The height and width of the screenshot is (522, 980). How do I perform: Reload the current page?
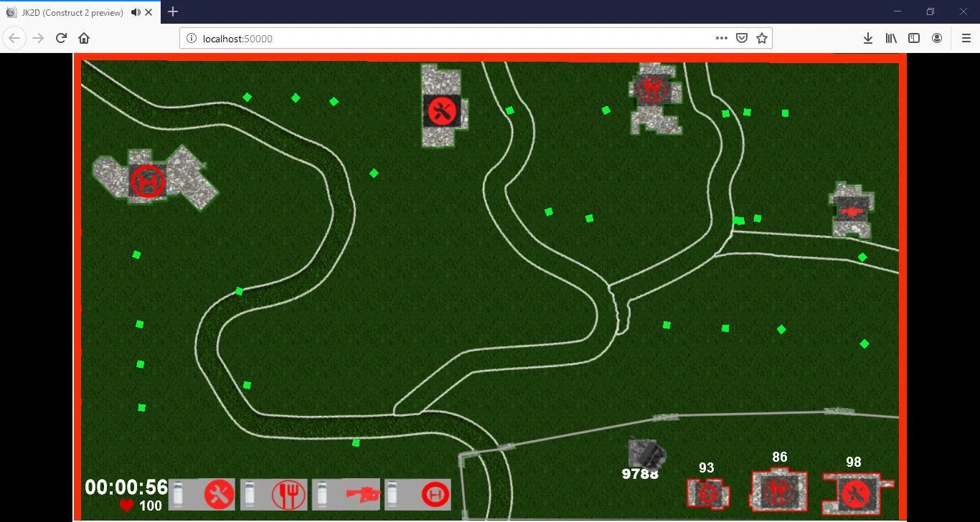click(x=61, y=38)
